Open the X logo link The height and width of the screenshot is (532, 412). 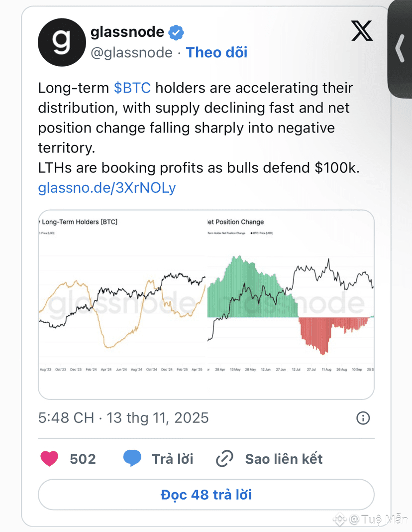point(362,31)
